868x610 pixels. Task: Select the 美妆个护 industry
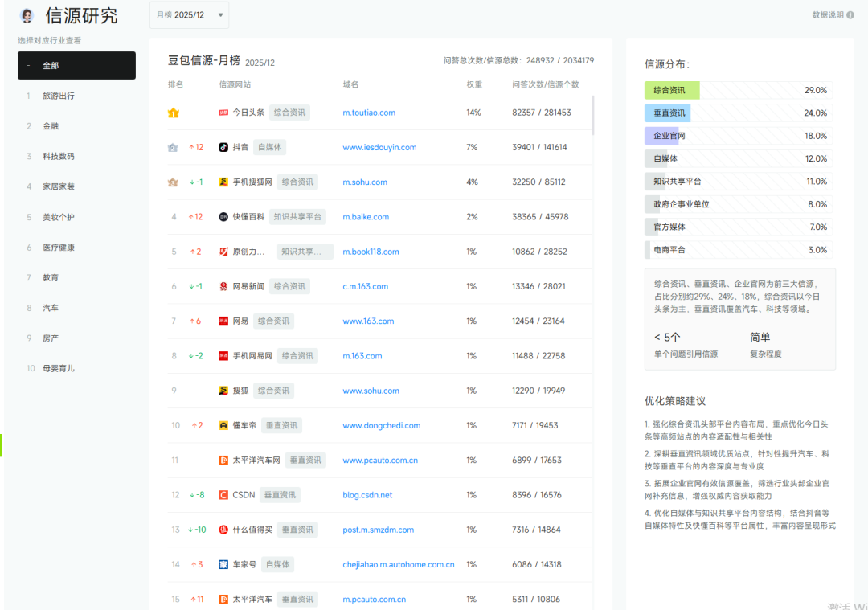pyautogui.click(x=59, y=217)
